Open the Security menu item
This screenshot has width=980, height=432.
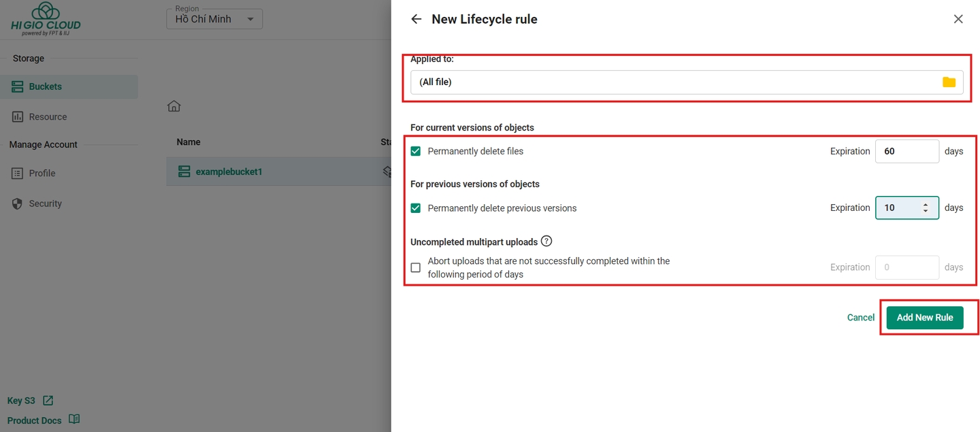pyautogui.click(x=45, y=203)
